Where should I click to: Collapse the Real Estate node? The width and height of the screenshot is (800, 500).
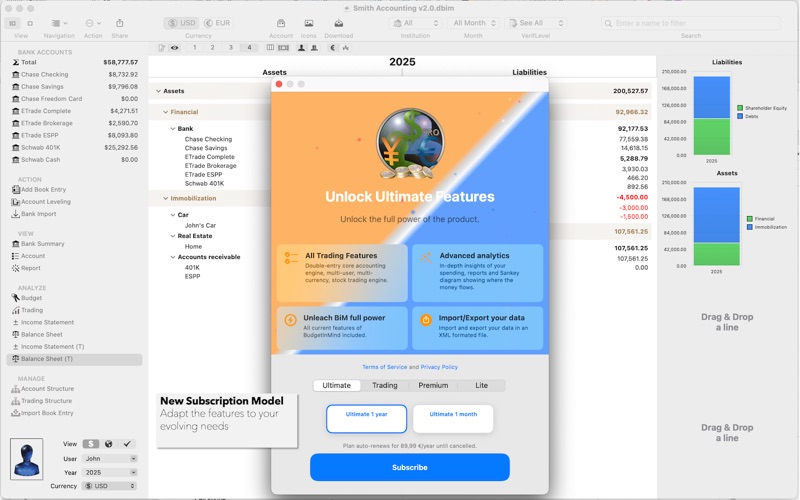coord(172,236)
